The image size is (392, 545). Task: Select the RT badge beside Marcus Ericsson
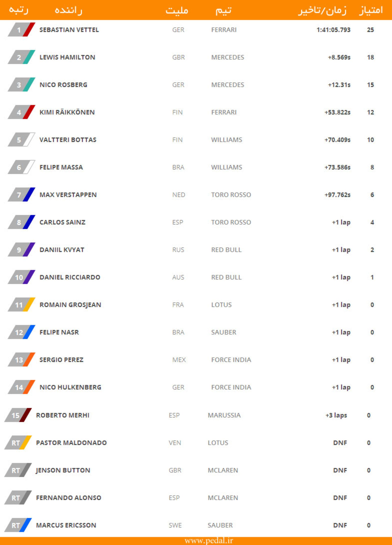18,525
